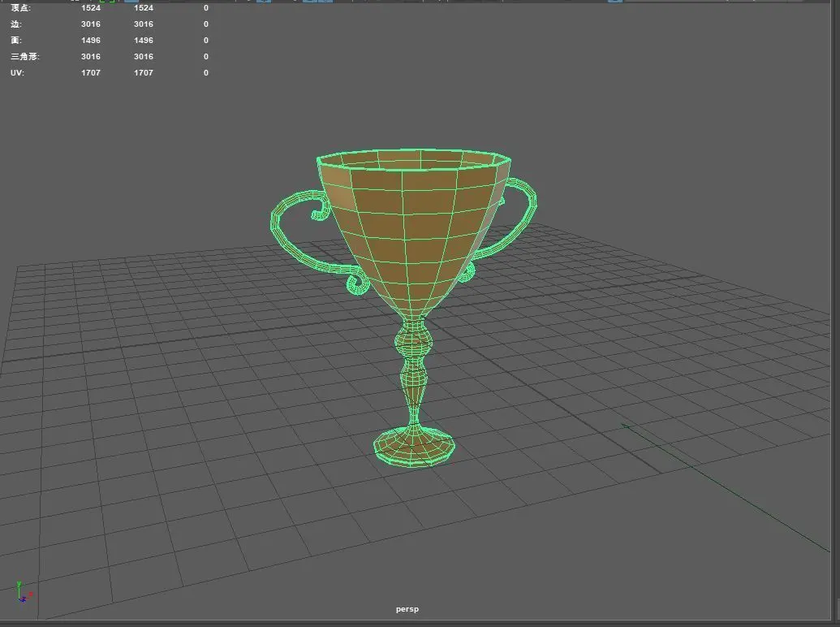Screen dimensions: 840x627
Task: Click the UV count label
Action: click(x=17, y=72)
